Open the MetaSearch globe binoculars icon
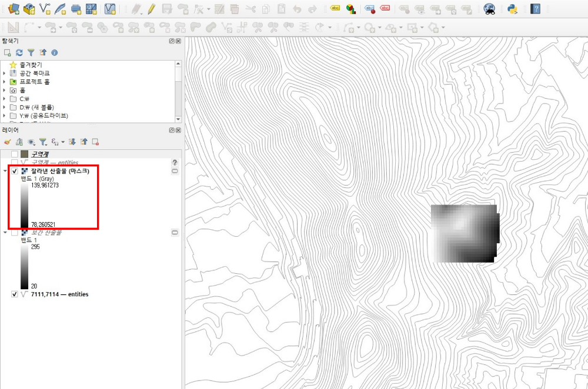 [489, 9]
